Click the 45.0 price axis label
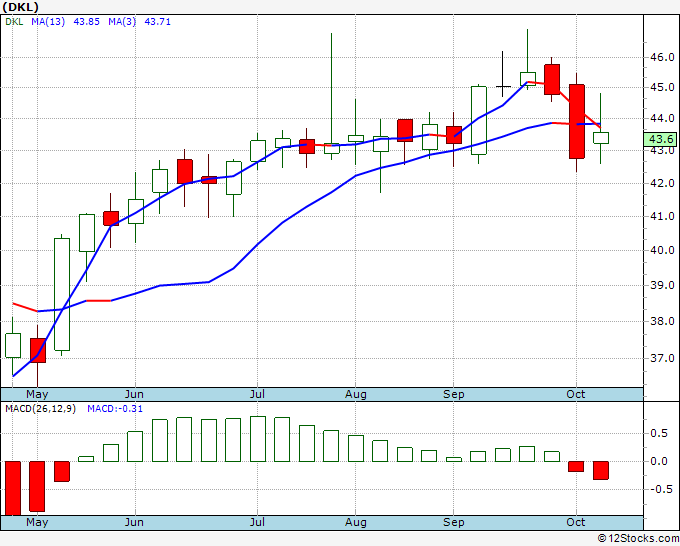 coord(662,88)
